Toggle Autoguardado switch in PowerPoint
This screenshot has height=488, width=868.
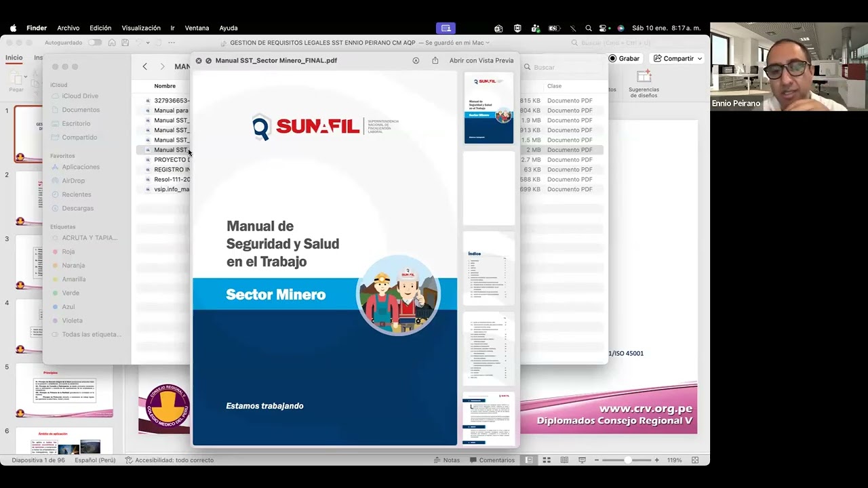(94, 43)
